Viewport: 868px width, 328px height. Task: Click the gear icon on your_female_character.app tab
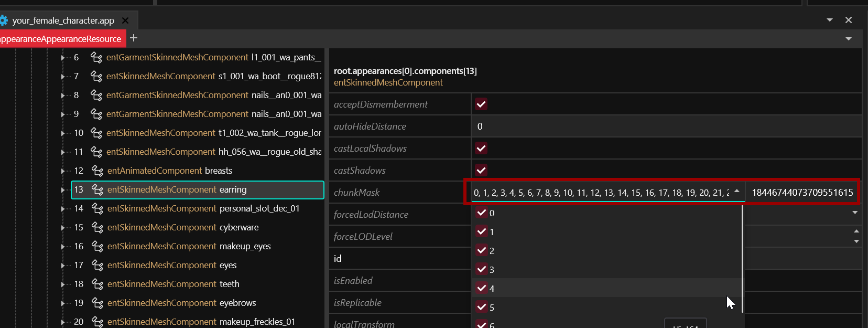tap(4, 20)
